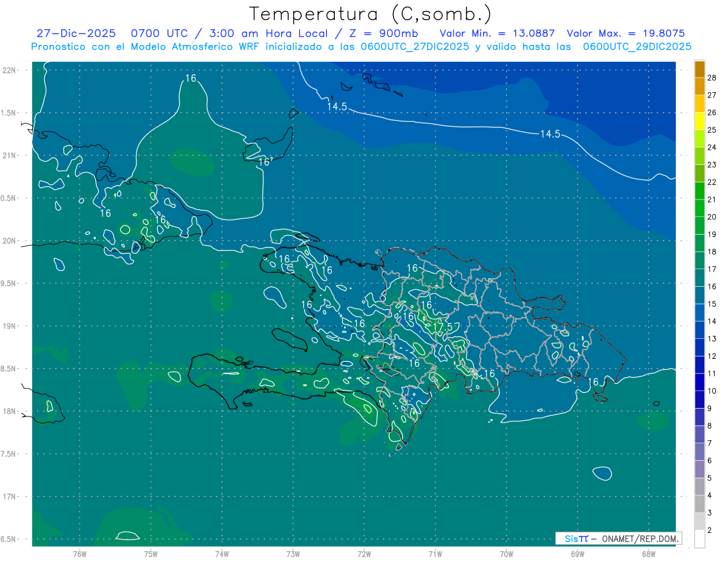Click the 72W longitude axis label
This screenshot has height=562, width=728.
pos(364,554)
